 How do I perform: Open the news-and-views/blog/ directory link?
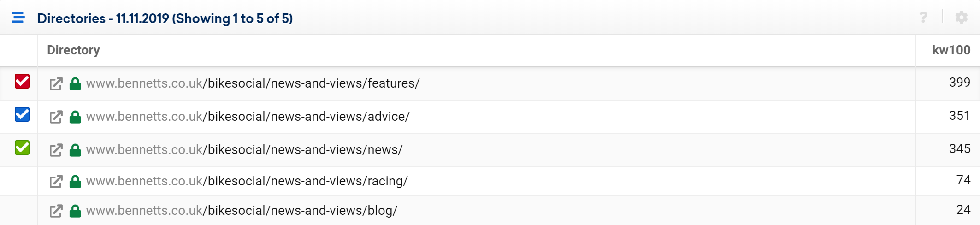click(x=242, y=211)
